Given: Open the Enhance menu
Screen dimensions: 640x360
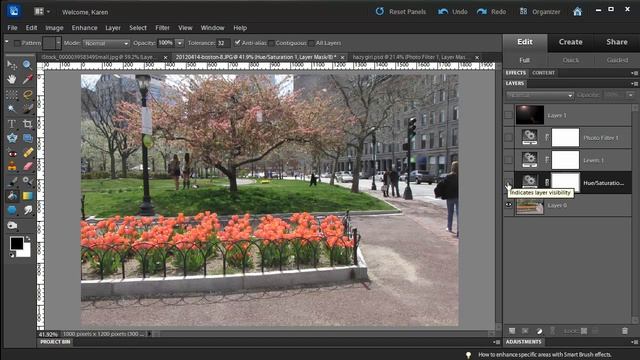Looking at the screenshot, I should (x=84, y=28).
